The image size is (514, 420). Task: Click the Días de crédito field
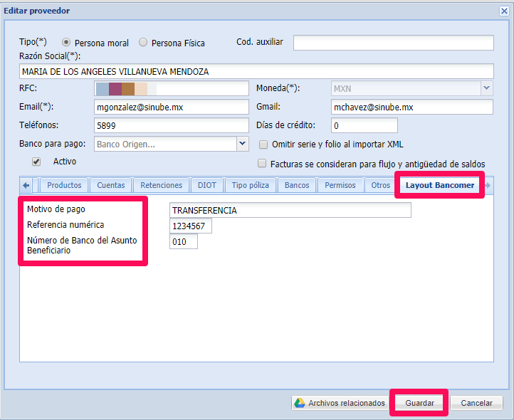point(364,125)
